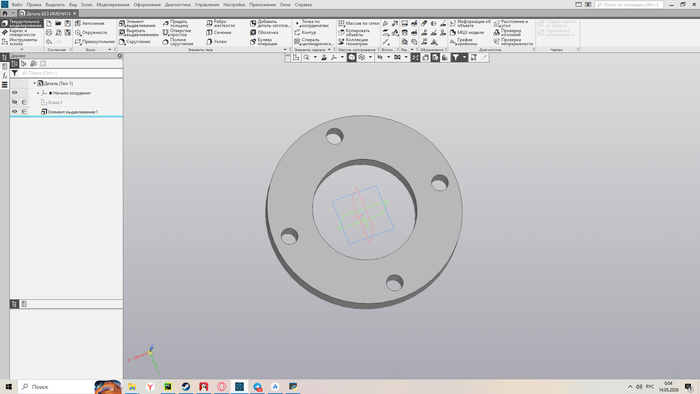Click the Точка по координатам tool

point(311,23)
